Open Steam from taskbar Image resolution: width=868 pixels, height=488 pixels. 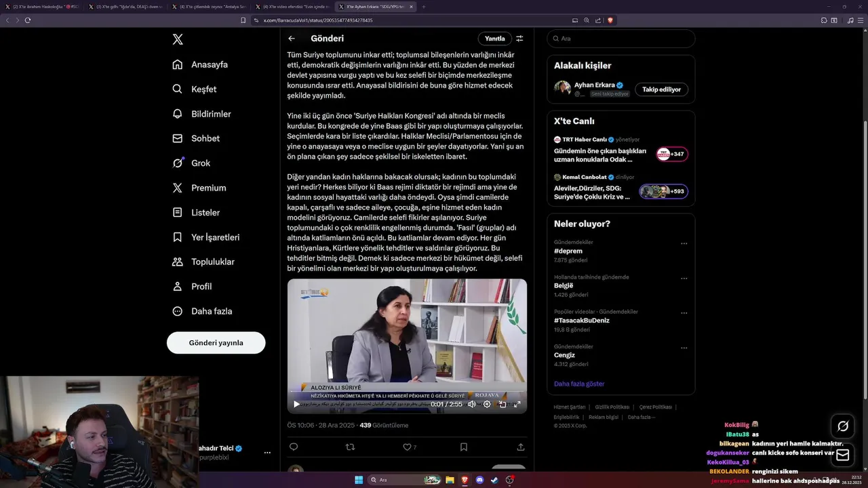tap(495, 480)
